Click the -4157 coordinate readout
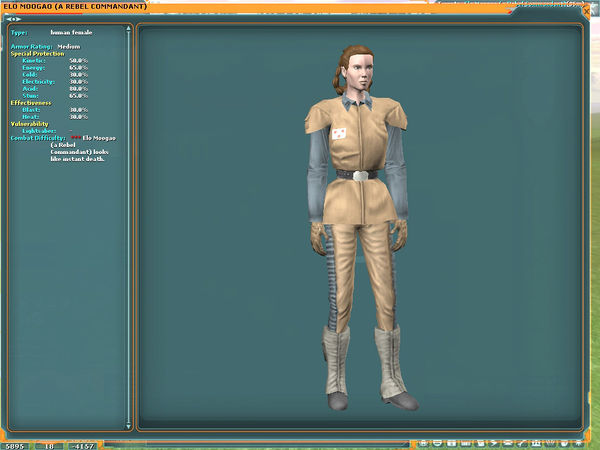 click(82, 444)
